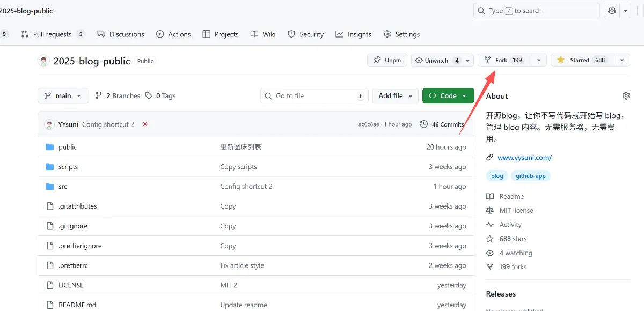Visit the www.yysuni.com link

[x=524, y=158]
